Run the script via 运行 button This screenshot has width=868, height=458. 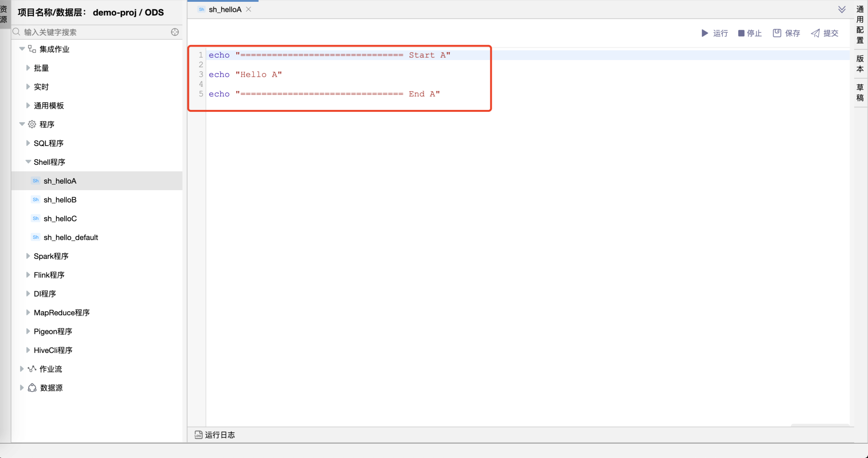pos(714,33)
